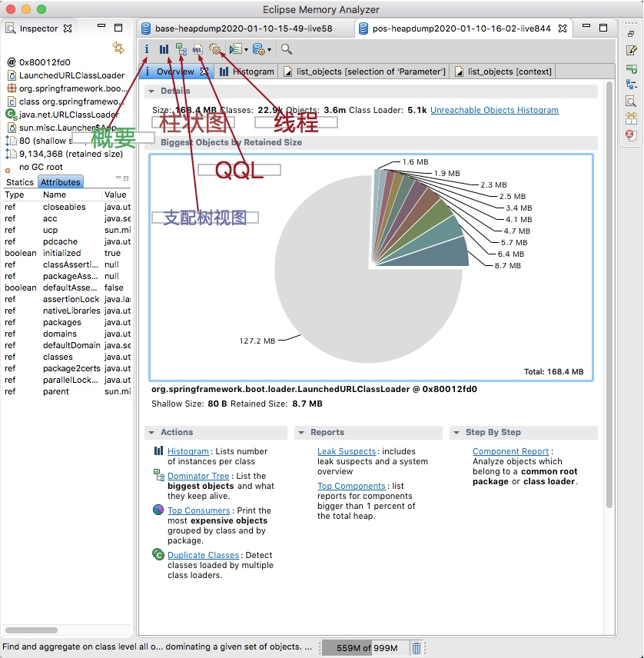Viewport: 644px width, 658px height.
Task: Select java.net.URLClassLoader entry in Inspector
Action: [63, 115]
